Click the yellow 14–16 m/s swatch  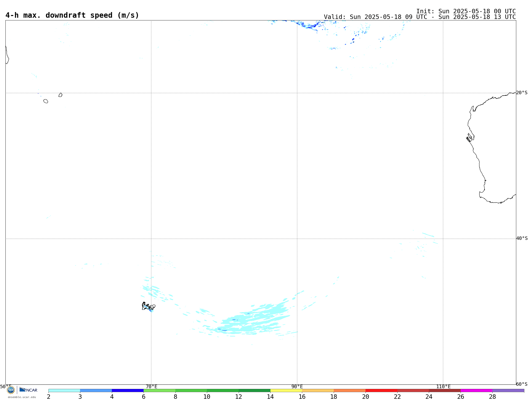click(x=286, y=391)
